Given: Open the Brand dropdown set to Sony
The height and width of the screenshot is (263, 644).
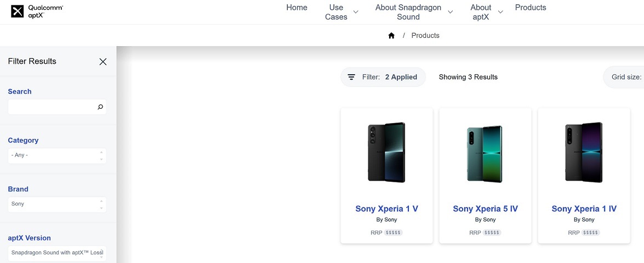Looking at the screenshot, I should pos(57,204).
